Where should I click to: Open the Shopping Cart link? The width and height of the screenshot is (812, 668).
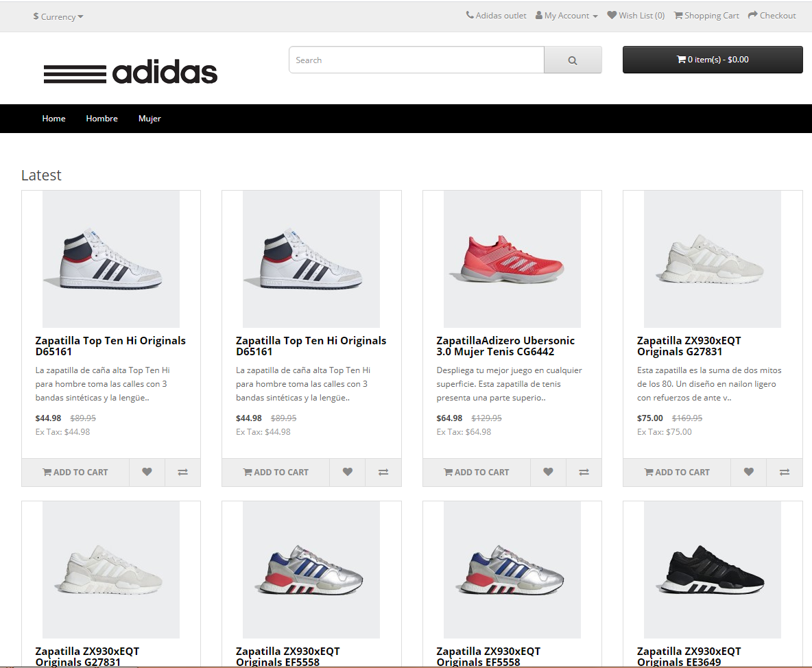(706, 16)
